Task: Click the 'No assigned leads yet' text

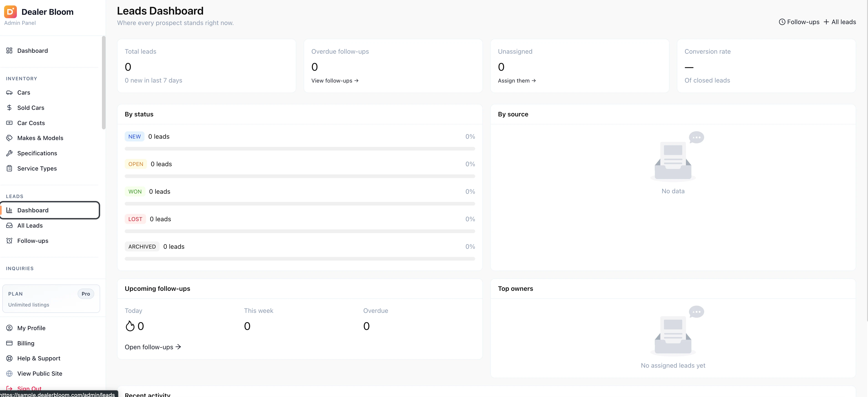Action: click(673, 365)
